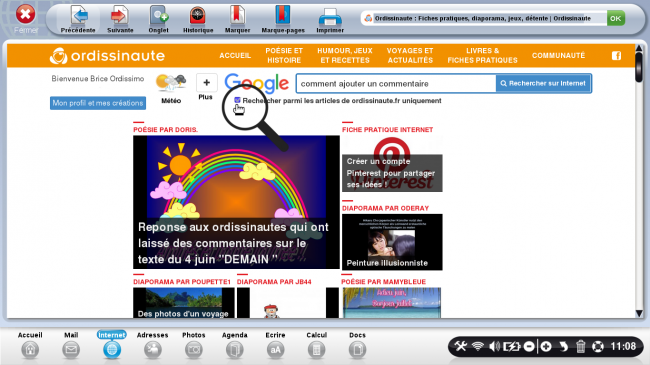This screenshot has height=365, width=650.
Task: Open a new tab via Onglet
Action: coord(158,19)
